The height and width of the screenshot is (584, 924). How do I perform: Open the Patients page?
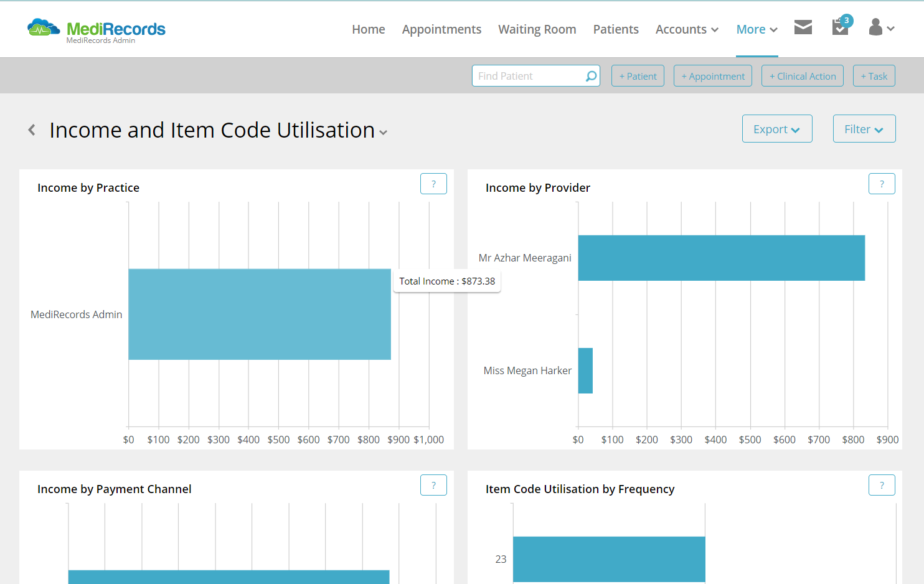click(x=616, y=29)
